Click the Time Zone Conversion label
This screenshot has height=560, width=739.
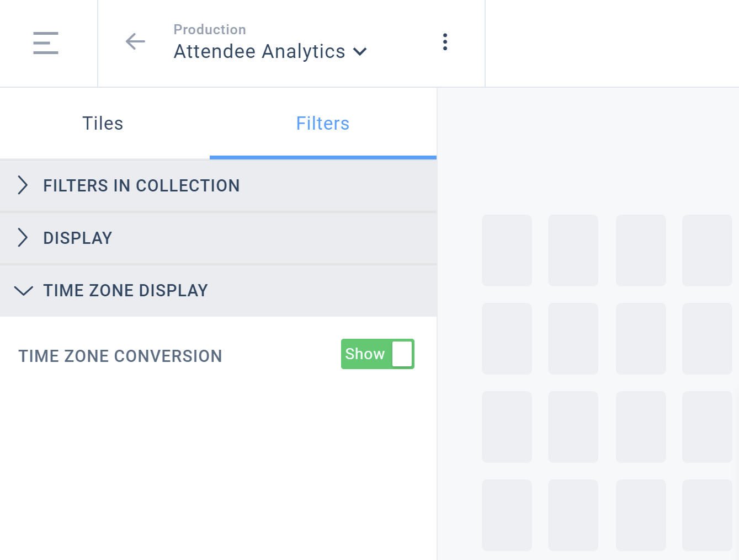(x=120, y=356)
